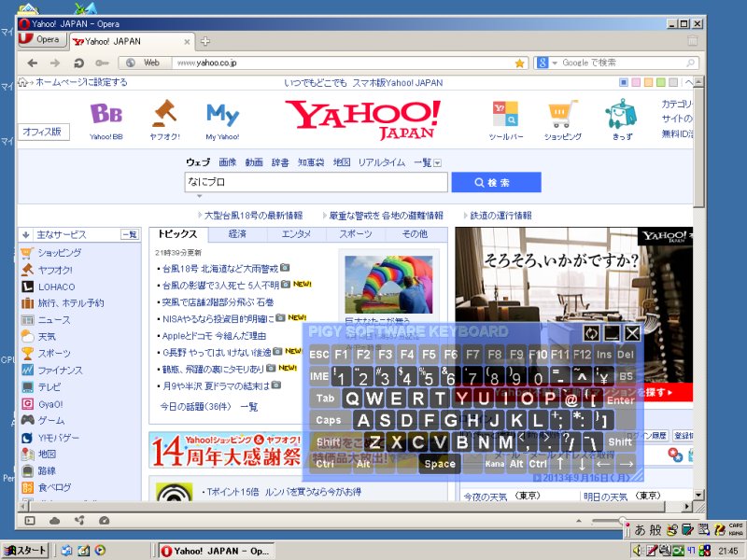The width and height of the screenshot is (747, 560).
Task: Open Opera Link cloud icon
Action: coord(55,521)
